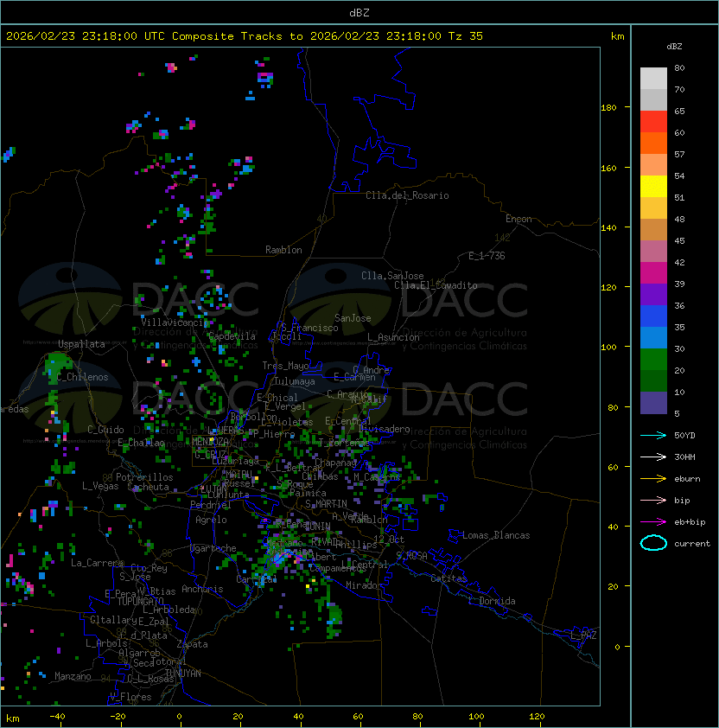Click the 'C_Guido' map label
The height and width of the screenshot is (728, 719).
pos(105,430)
